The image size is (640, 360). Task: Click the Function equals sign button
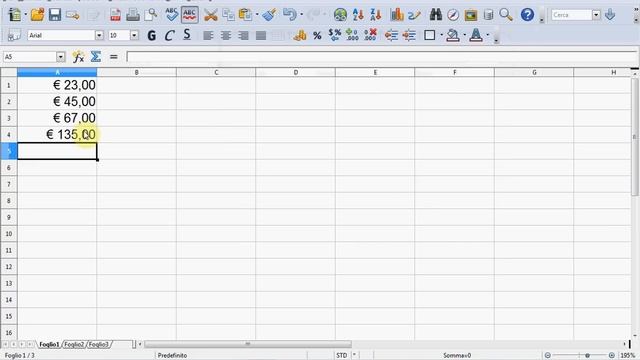coord(114,57)
